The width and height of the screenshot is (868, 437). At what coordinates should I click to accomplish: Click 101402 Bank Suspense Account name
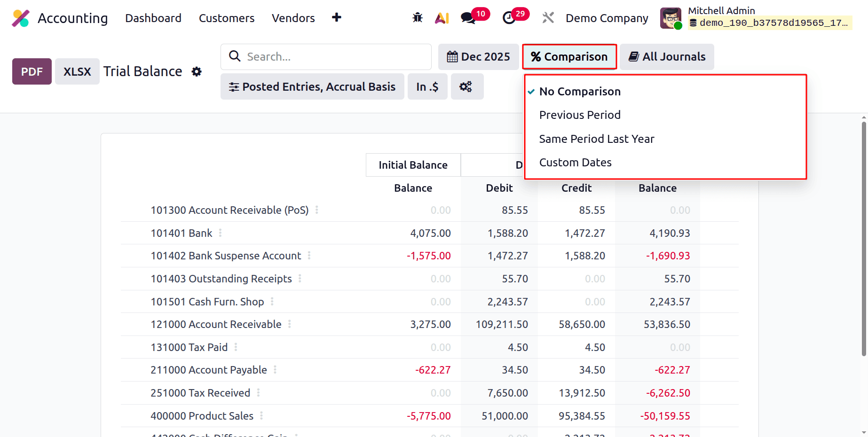(x=226, y=256)
